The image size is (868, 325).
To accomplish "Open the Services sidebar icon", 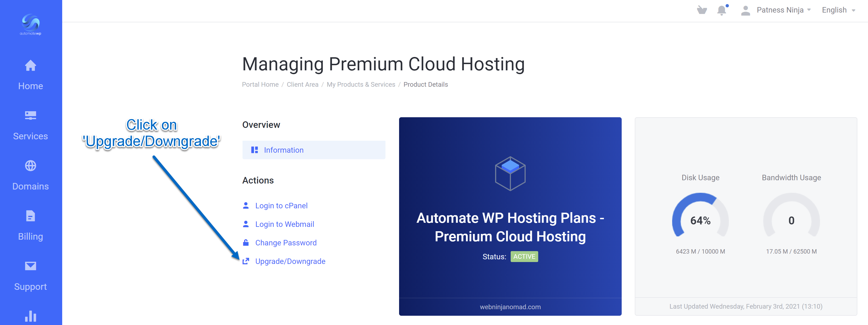I will tap(30, 116).
